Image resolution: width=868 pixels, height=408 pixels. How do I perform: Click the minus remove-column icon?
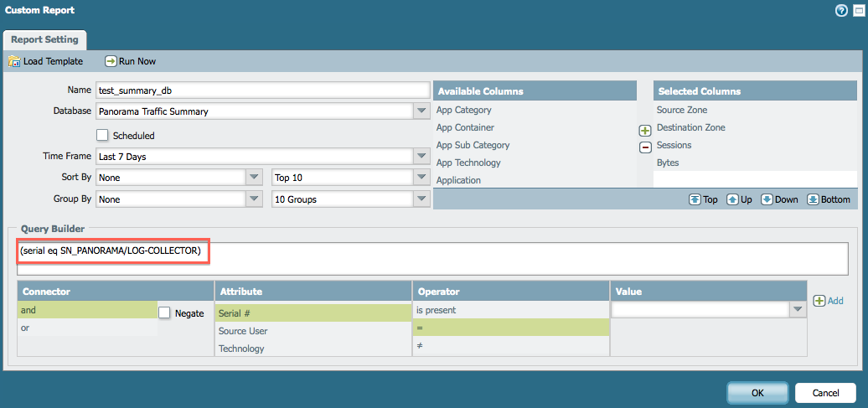point(645,147)
